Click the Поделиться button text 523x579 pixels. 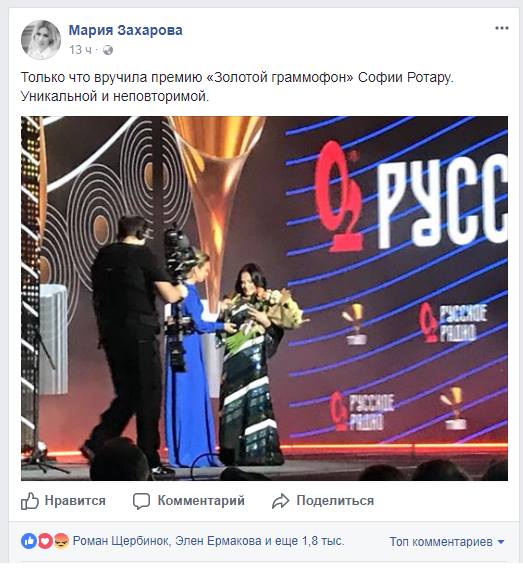[335, 501]
